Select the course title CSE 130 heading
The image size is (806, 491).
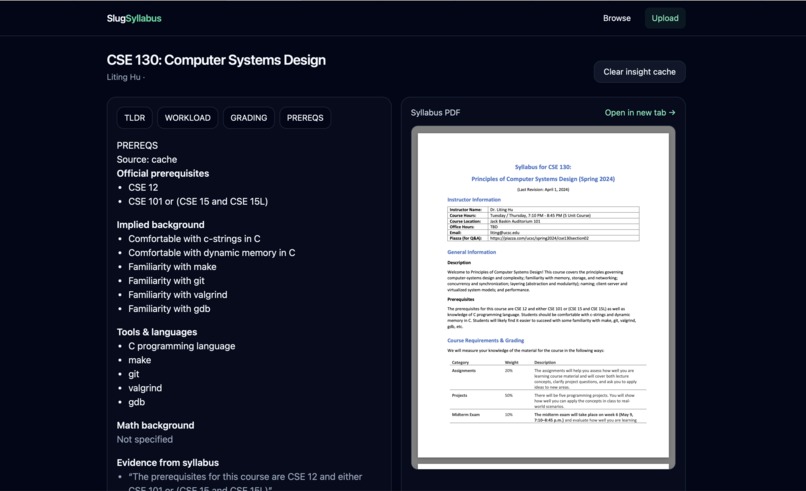(x=216, y=60)
